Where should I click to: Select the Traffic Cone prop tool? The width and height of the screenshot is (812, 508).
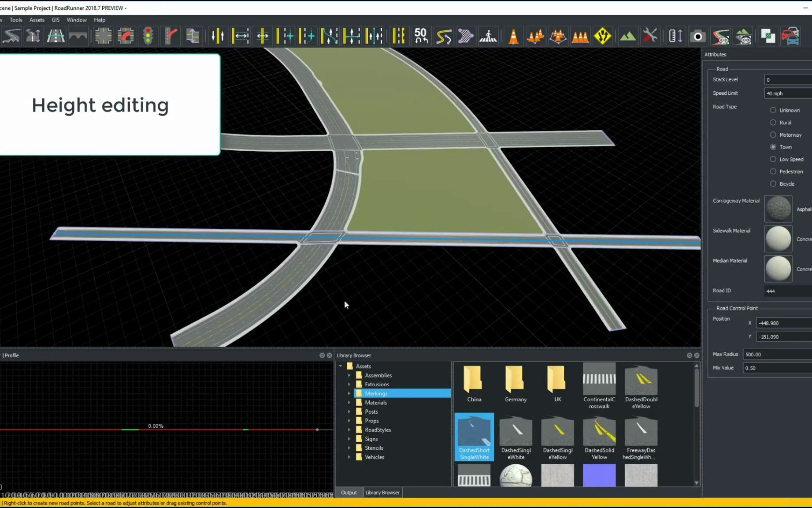[514, 36]
